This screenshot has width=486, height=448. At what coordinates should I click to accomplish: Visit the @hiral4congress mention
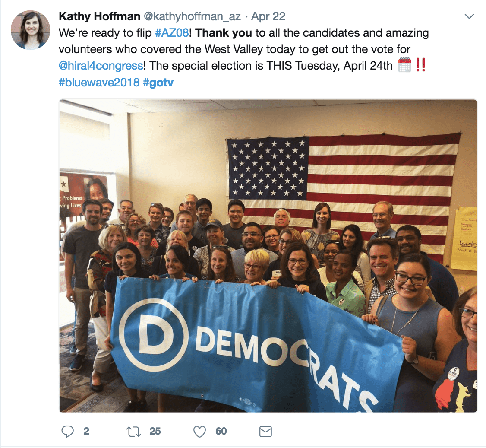pos(101,66)
